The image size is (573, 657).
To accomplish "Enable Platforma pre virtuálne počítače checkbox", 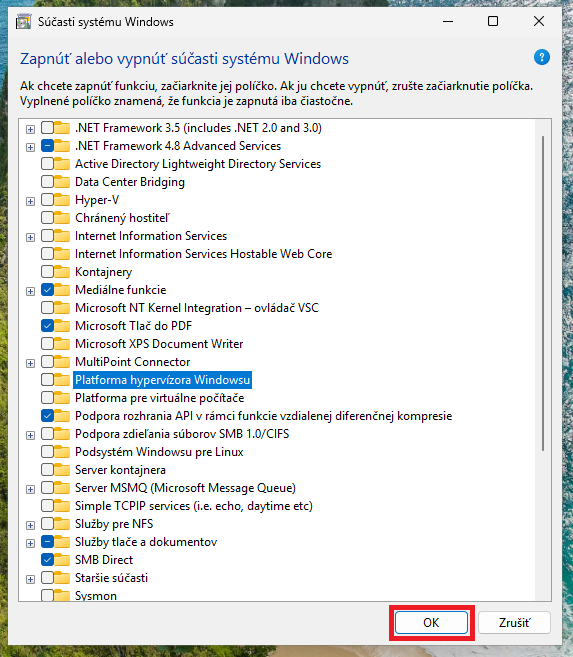I will coord(47,398).
